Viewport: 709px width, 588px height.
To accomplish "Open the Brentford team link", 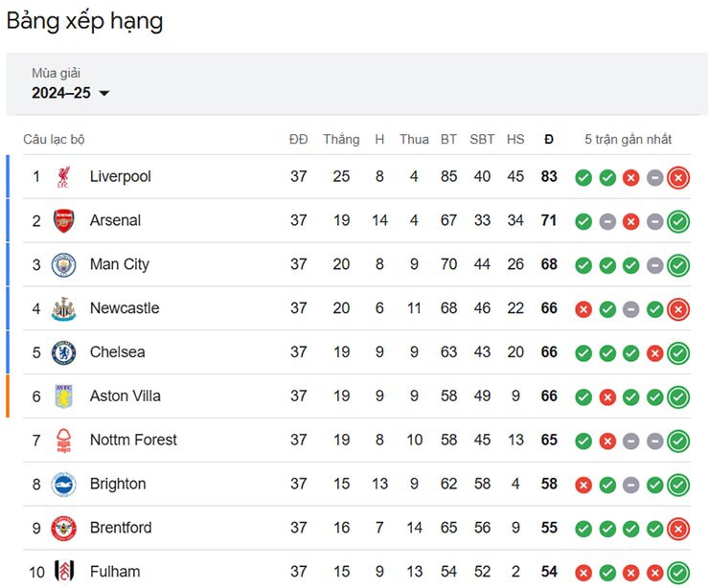I will (121, 528).
